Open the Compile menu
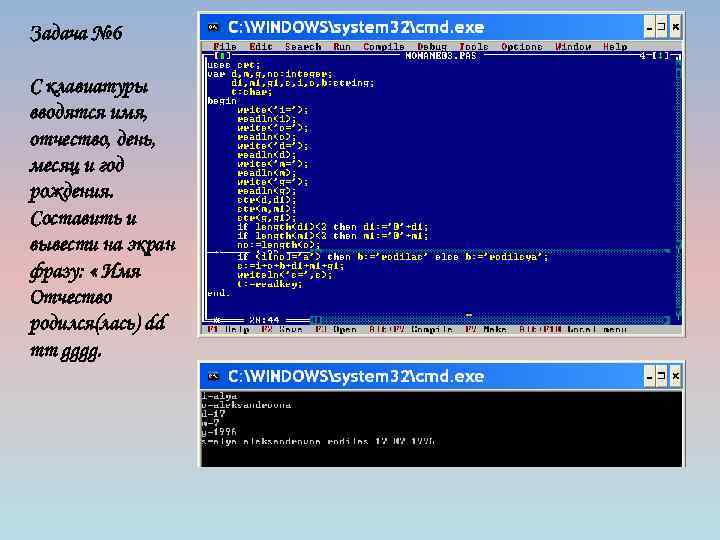The height and width of the screenshot is (540, 720). [383, 46]
